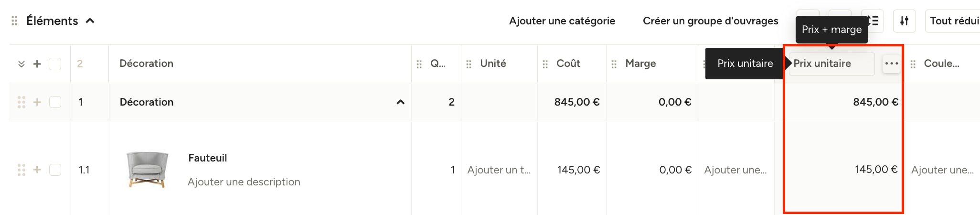Edit the Prix unitaire column name field
Viewport: 980px width, 215px height.
[x=831, y=64]
